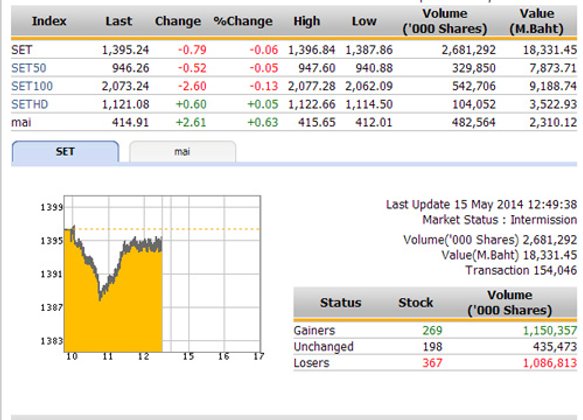This screenshot has width=583, height=420.
Task: Click Losers volume 1,086,813
Action: (x=550, y=363)
